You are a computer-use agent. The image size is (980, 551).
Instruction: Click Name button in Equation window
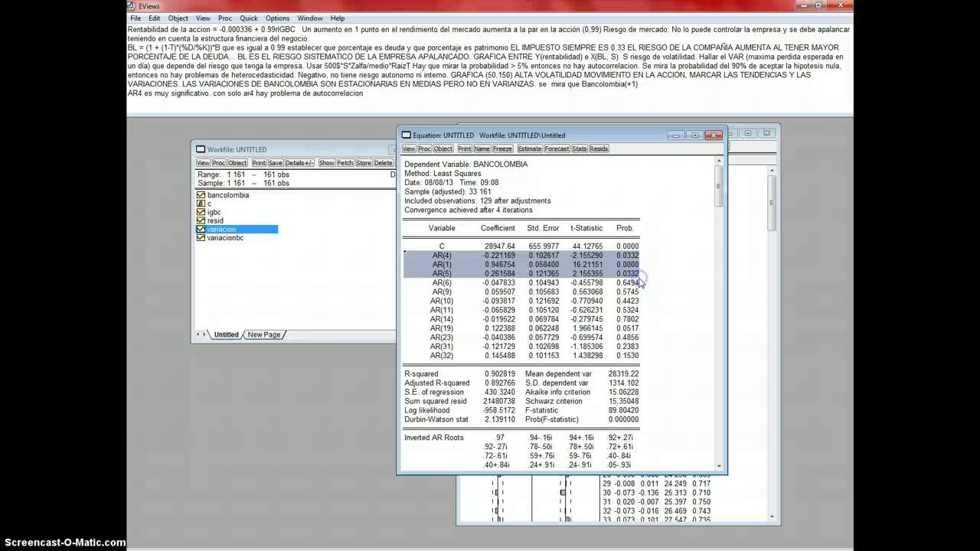pos(482,149)
